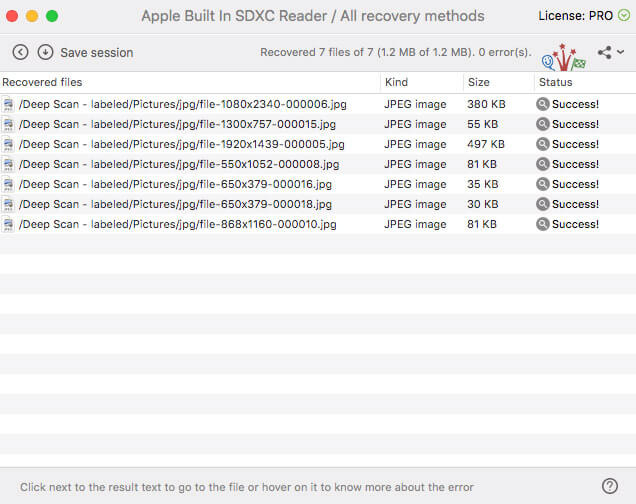
Task: Click the 497 KB size cell
Action: 486,144
